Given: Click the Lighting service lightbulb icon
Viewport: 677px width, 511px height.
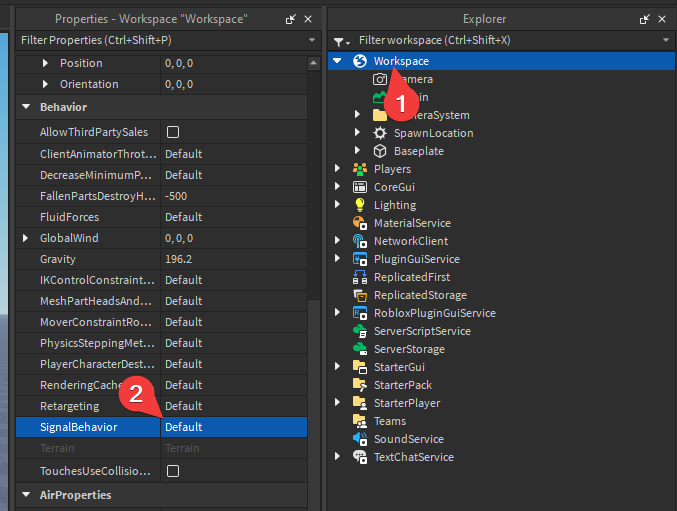Looking at the screenshot, I should click(360, 205).
